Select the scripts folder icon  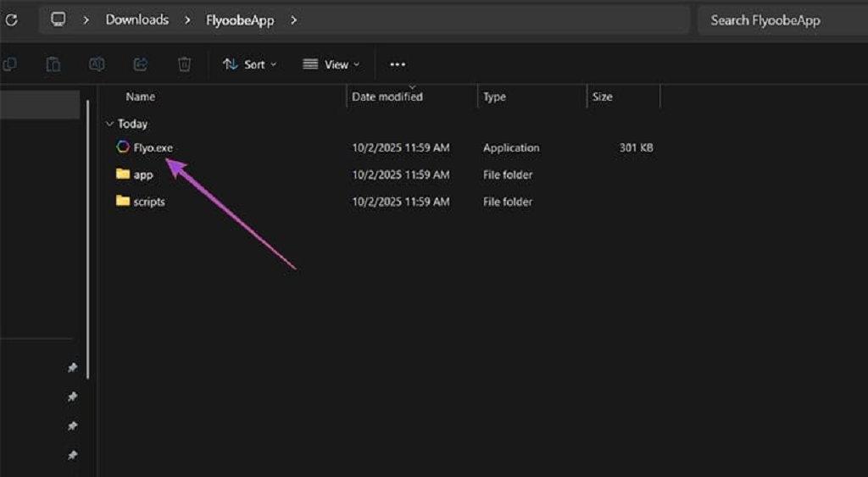coord(123,202)
